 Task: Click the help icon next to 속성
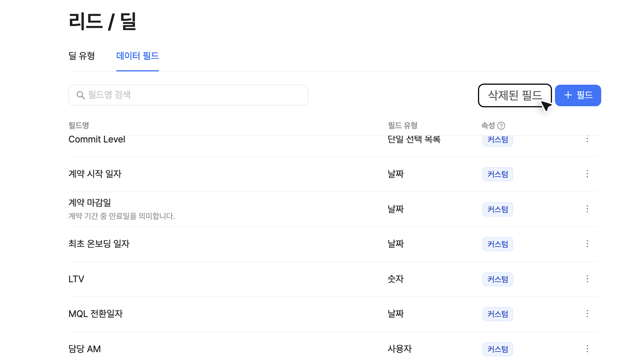click(x=501, y=126)
